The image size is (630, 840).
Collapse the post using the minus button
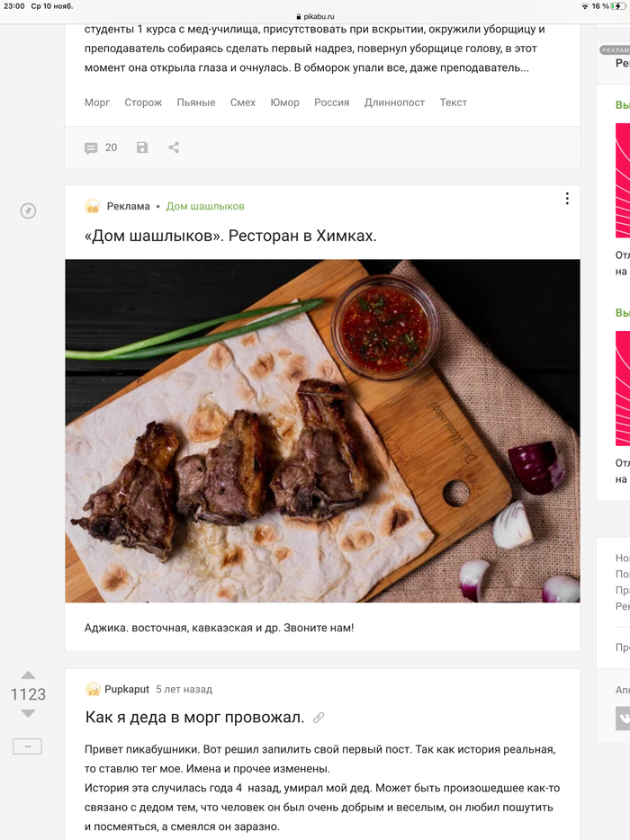click(x=27, y=746)
